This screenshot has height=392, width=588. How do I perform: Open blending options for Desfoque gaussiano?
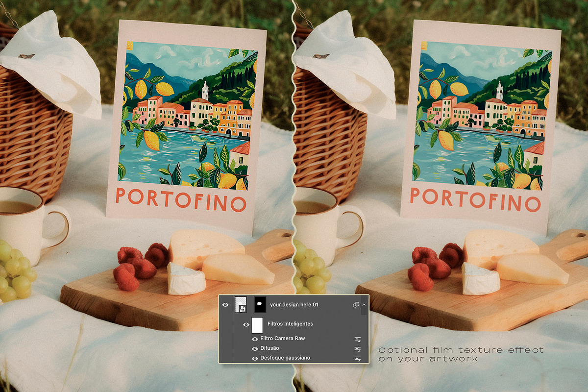point(358,358)
